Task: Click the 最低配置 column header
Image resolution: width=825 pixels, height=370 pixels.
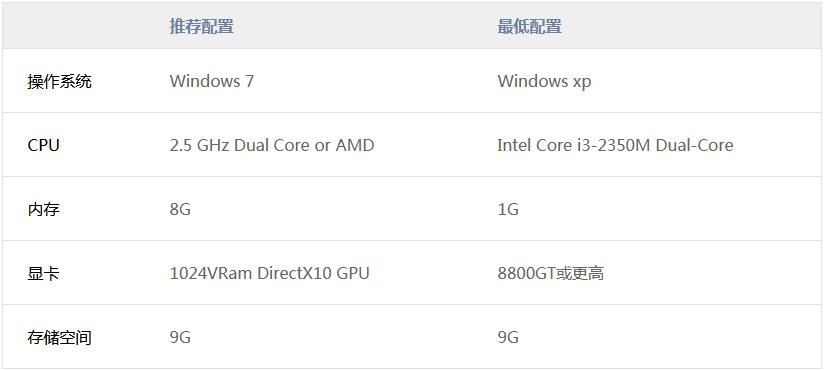Action: [529, 26]
